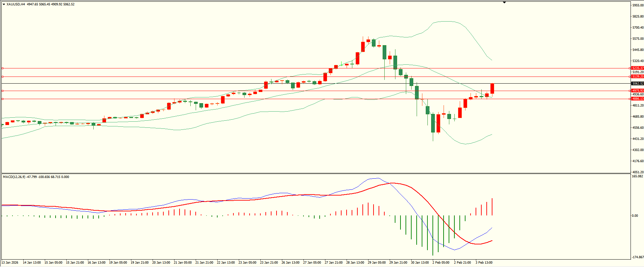Click the 0.00 level on MACD scale
This screenshot has height=267, width=644.
[635, 216]
